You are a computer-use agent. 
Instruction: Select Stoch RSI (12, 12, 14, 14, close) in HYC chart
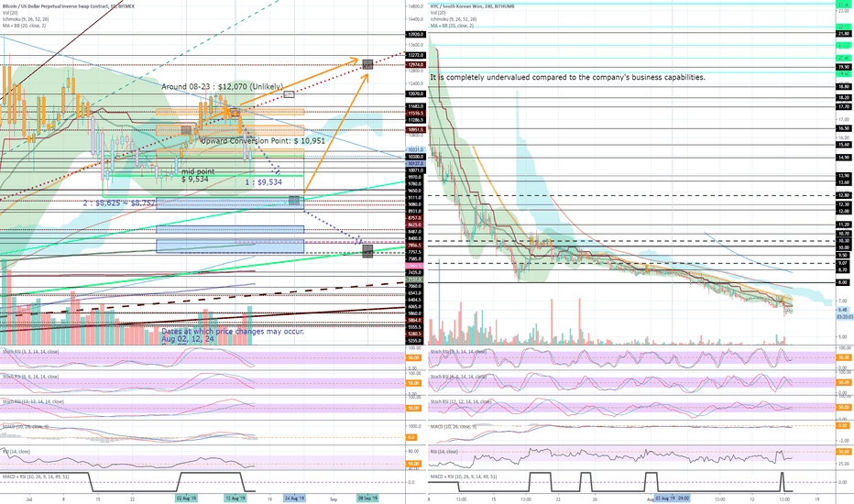coord(461,401)
